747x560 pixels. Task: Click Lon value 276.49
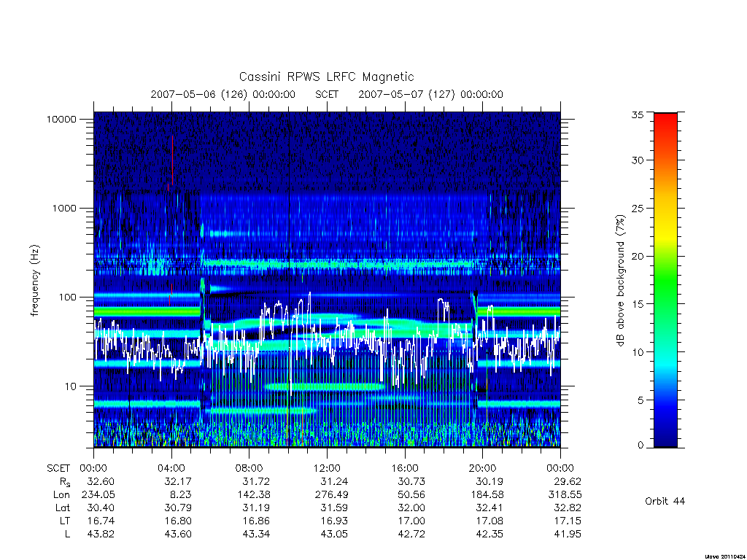332,495
